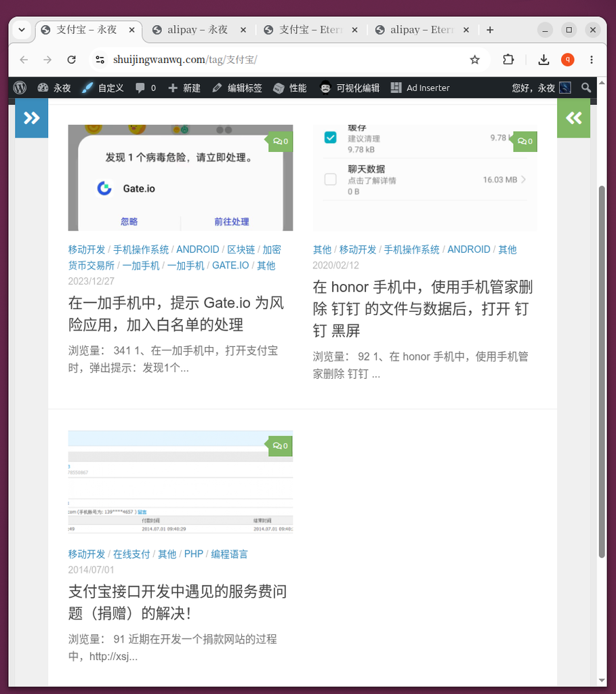616x694 pixels.
Task: Open the Chrome three-dot menu
Action: pyautogui.click(x=592, y=60)
